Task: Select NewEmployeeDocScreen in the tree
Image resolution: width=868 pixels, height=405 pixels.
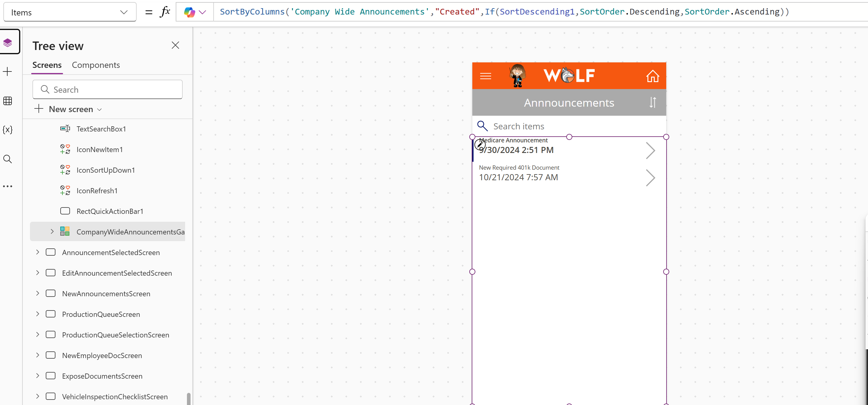Action: pyautogui.click(x=102, y=355)
